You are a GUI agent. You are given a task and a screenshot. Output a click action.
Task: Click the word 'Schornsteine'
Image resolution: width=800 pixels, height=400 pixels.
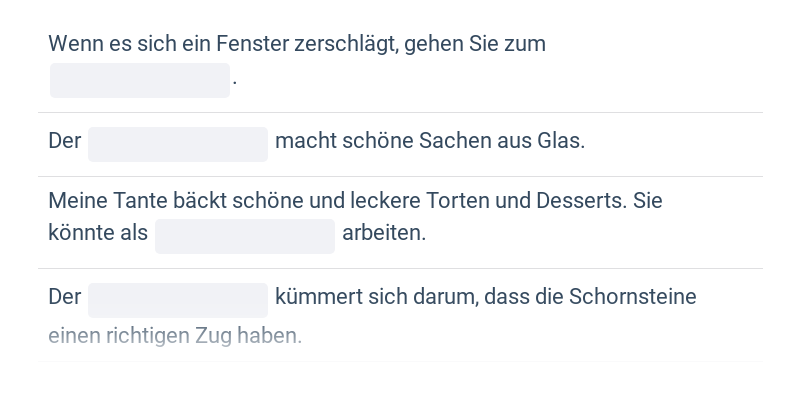tap(633, 298)
